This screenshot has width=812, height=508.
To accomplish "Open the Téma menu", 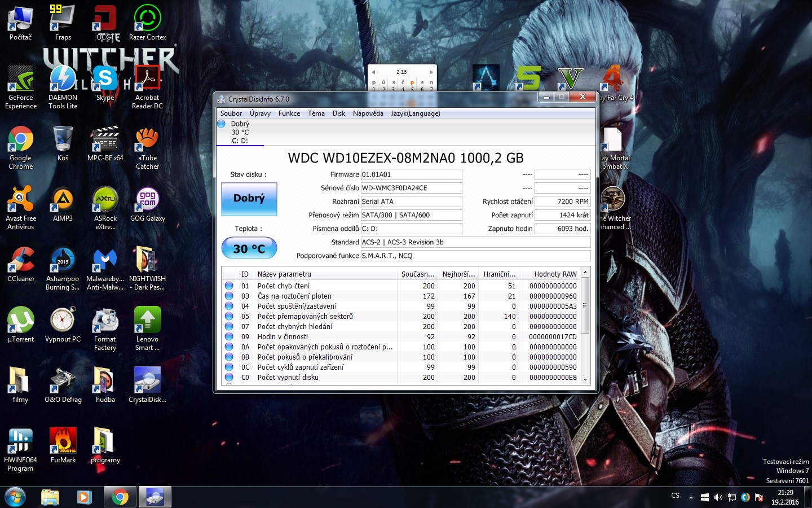I will (x=316, y=113).
